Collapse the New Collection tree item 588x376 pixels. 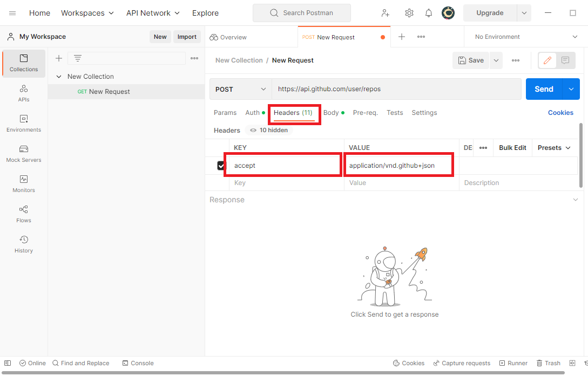[x=59, y=76]
